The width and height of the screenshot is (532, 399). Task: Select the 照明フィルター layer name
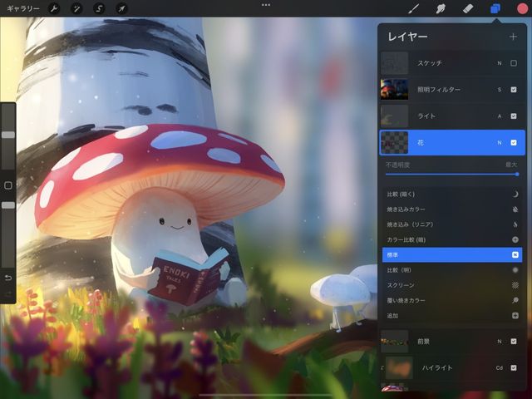[439, 90]
